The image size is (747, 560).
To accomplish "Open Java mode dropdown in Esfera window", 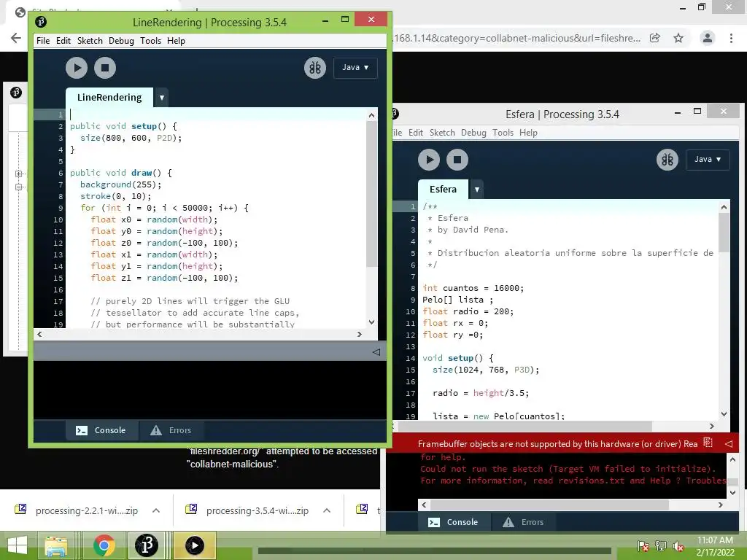I will tap(708, 160).
